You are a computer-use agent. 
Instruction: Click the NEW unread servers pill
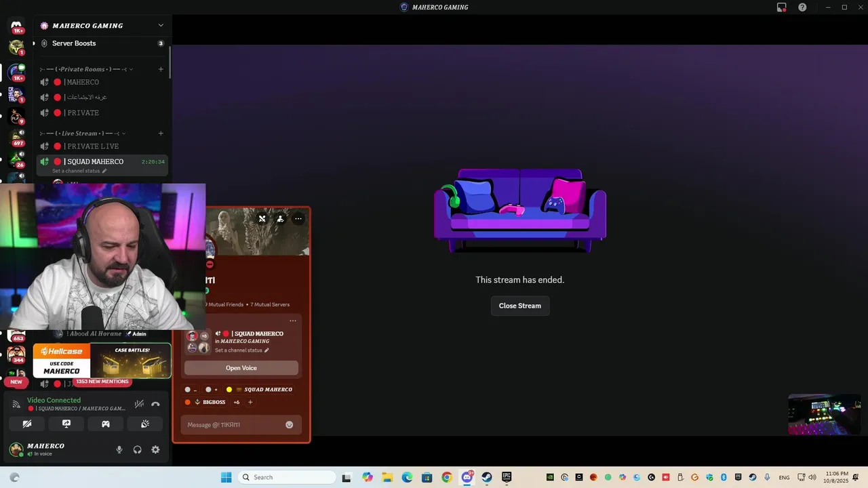tap(16, 382)
